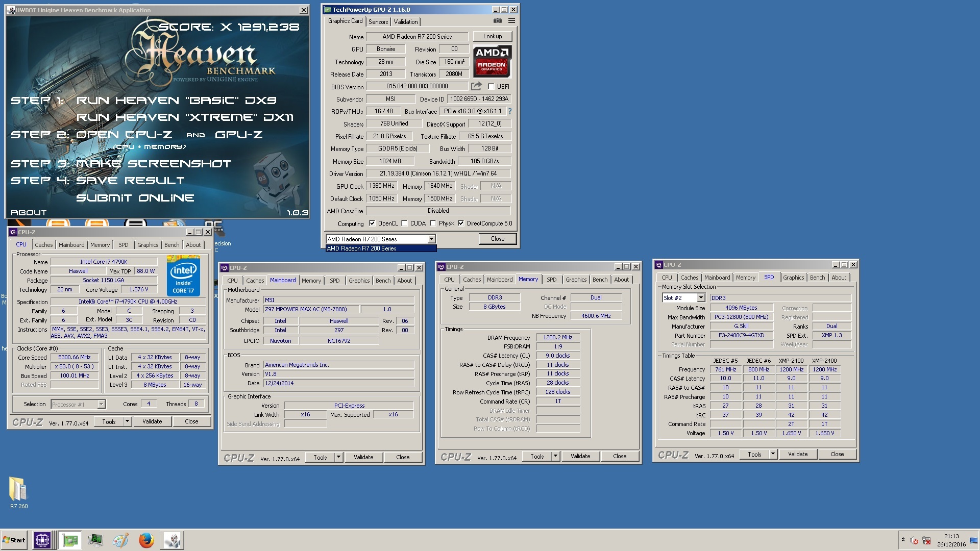Open the Windows Start button
The width and height of the screenshot is (980, 551).
click(x=14, y=540)
